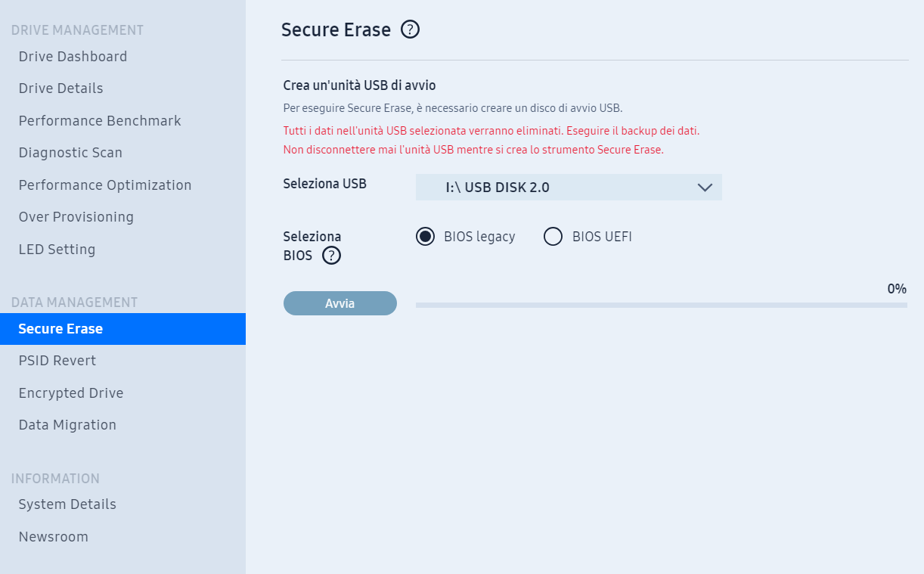This screenshot has width=924, height=574.
Task: Start the process with the Avvia button
Action: (x=340, y=303)
